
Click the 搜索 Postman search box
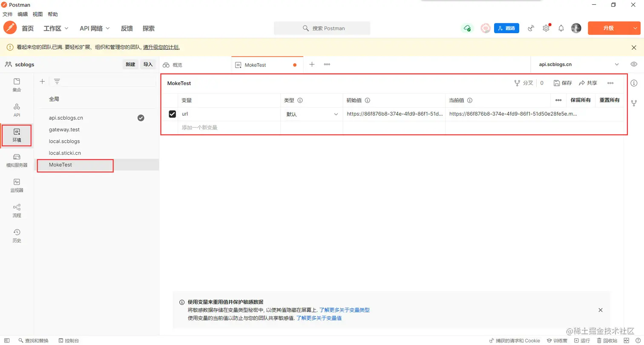[x=322, y=28]
